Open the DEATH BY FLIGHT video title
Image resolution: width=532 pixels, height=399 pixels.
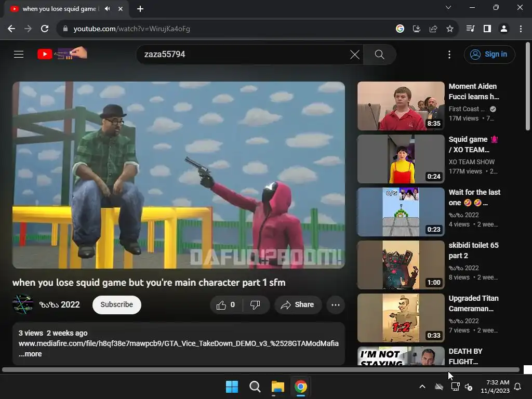click(465, 356)
